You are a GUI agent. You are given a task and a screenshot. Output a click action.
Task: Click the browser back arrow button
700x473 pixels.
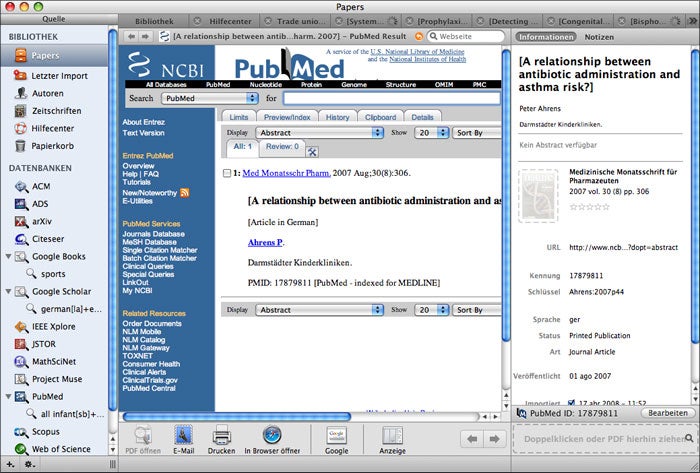pos(131,37)
